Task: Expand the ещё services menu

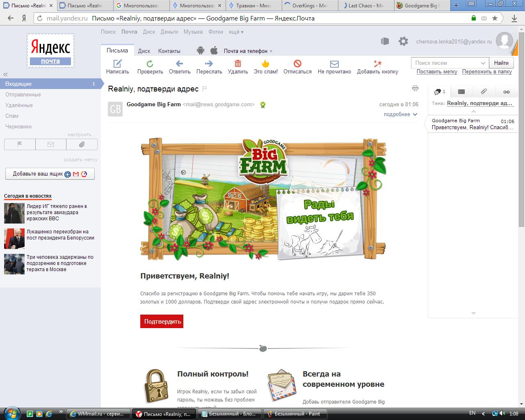Action: [x=236, y=32]
